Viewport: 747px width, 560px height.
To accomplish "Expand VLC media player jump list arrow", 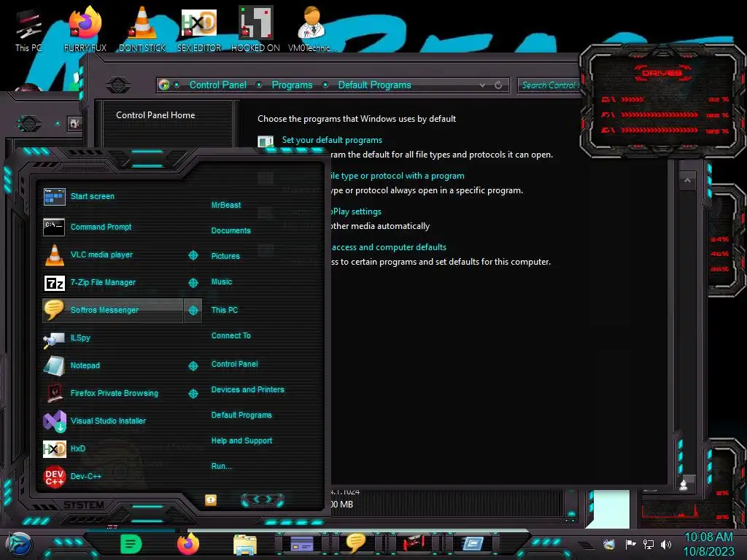I will (193, 255).
